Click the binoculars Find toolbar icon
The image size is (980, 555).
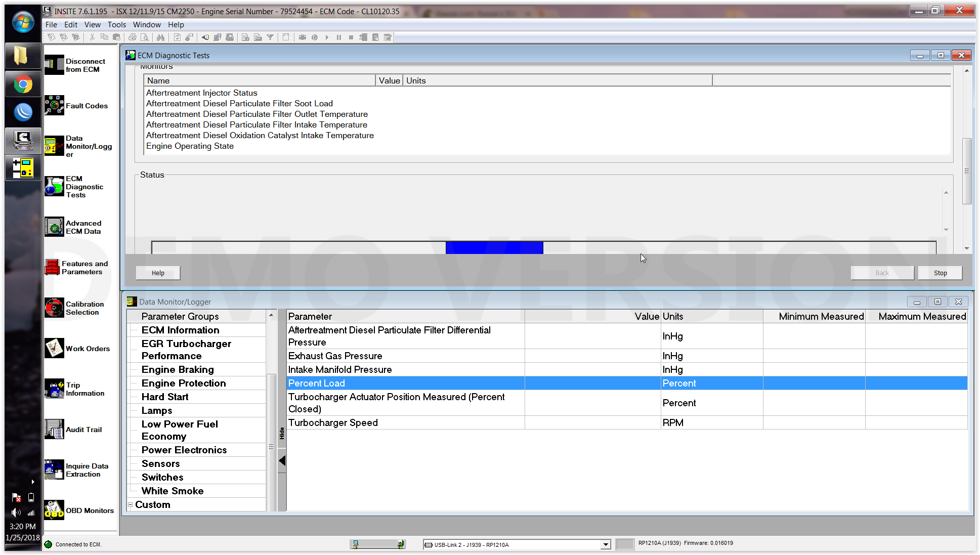pos(160,37)
